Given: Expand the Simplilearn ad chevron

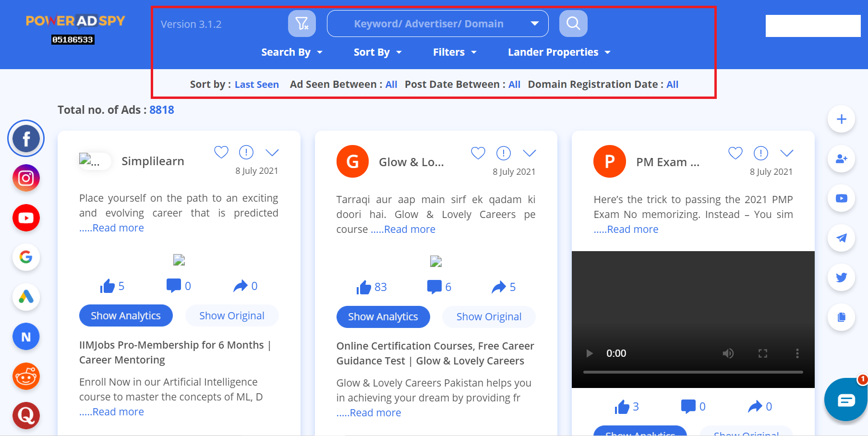Looking at the screenshot, I should (x=272, y=152).
